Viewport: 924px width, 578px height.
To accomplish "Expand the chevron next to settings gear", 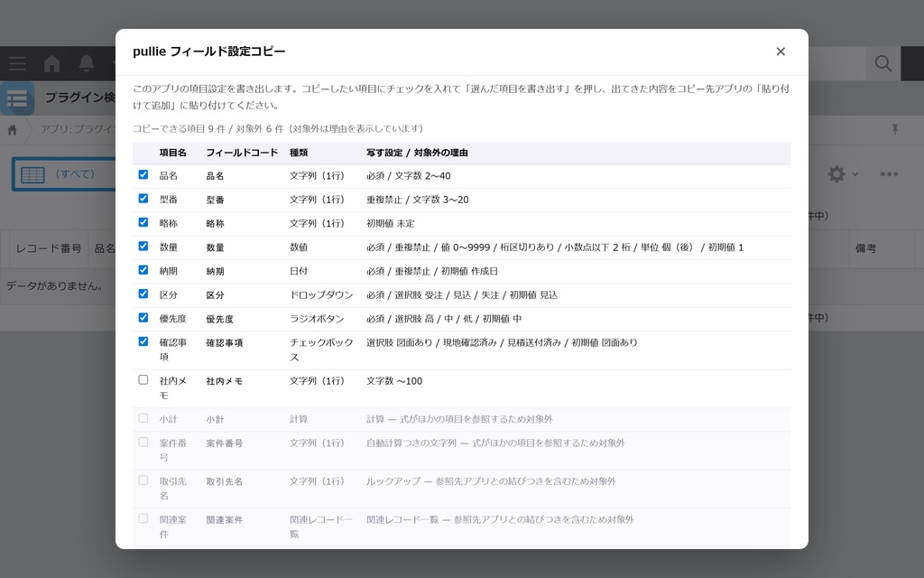I will 855,174.
